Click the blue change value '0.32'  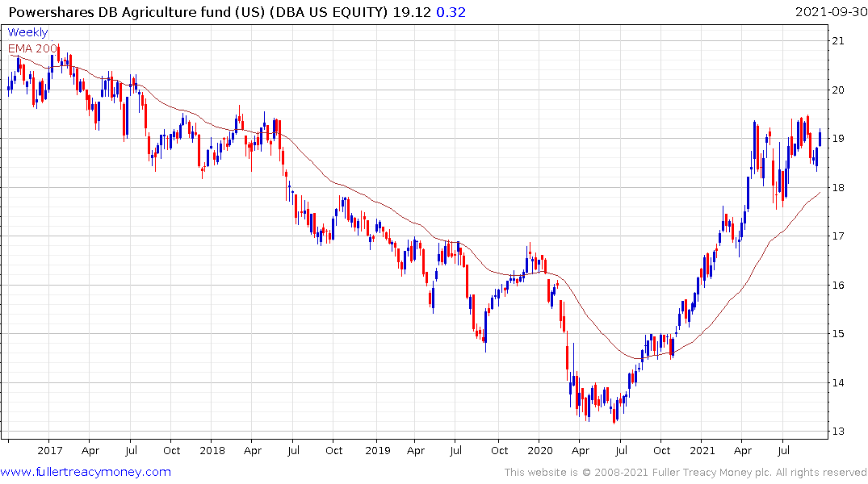click(451, 11)
